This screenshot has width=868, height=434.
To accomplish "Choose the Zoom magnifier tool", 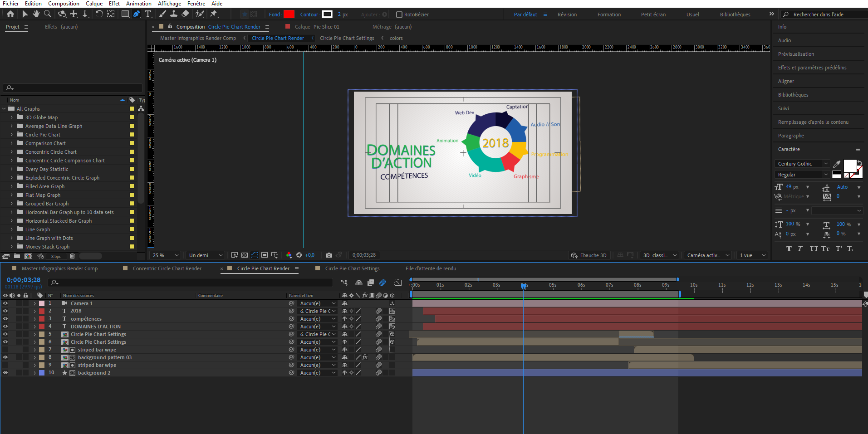I will tap(48, 14).
